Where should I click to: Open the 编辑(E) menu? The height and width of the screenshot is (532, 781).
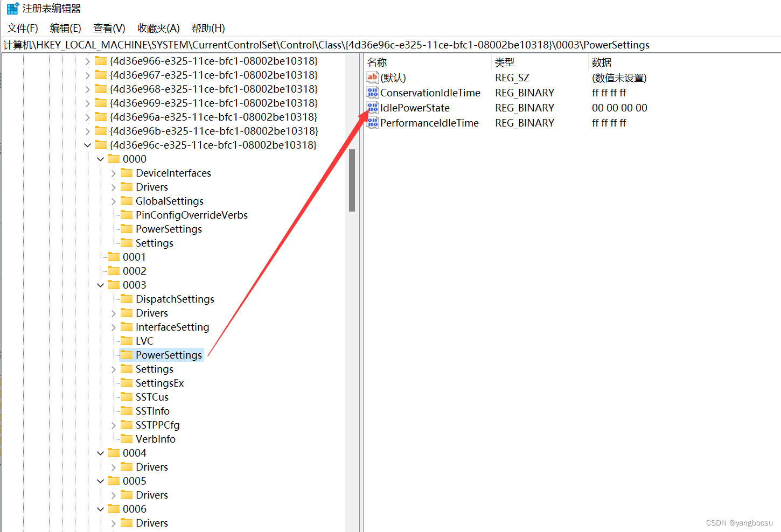65,28
